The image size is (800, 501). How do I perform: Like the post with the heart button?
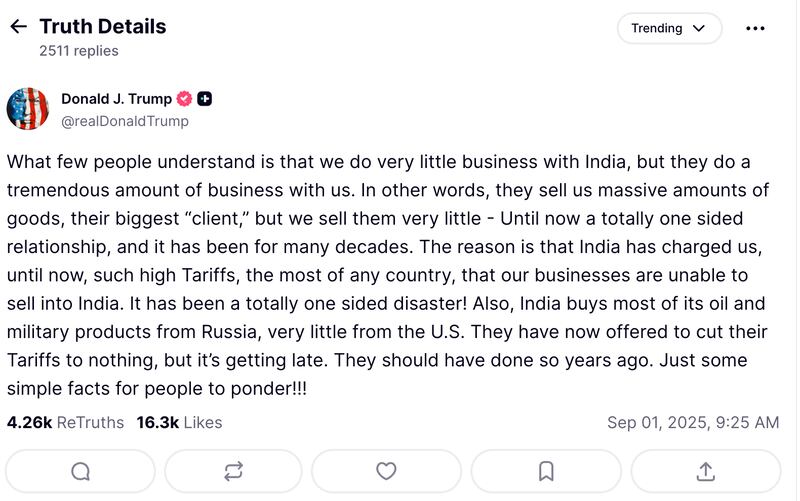(x=386, y=471)
